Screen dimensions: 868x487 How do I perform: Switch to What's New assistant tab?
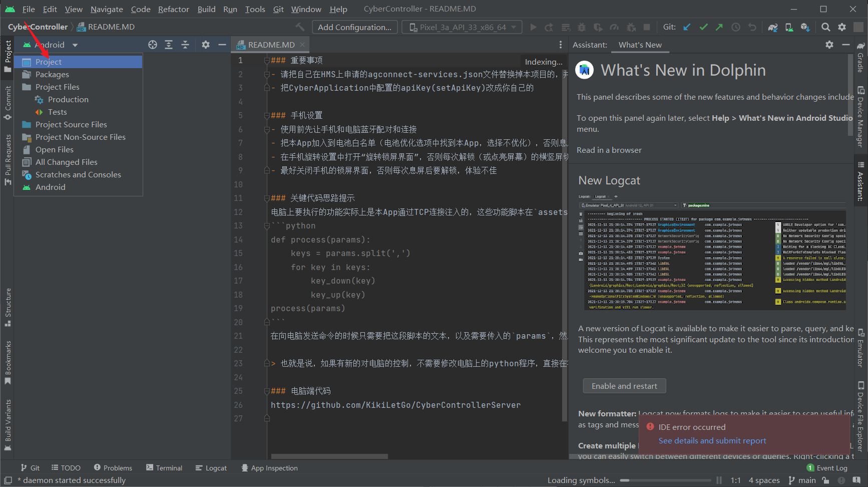[640, 45]
